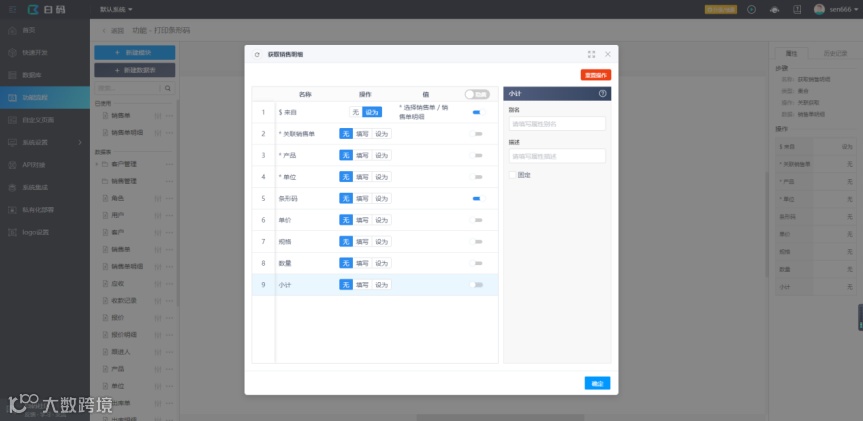The height and width of the screenshot is (421, 863).
Task: Click the search box in the data table panel
Action: pyautogui.click(x=127, y=88)
